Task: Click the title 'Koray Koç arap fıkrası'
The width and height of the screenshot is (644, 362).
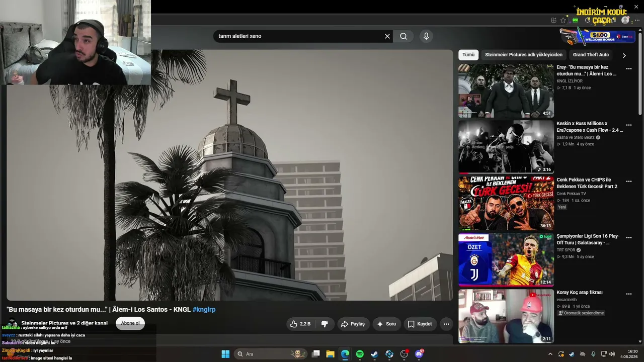Action: pyautogui.click(x=580, y=293)
